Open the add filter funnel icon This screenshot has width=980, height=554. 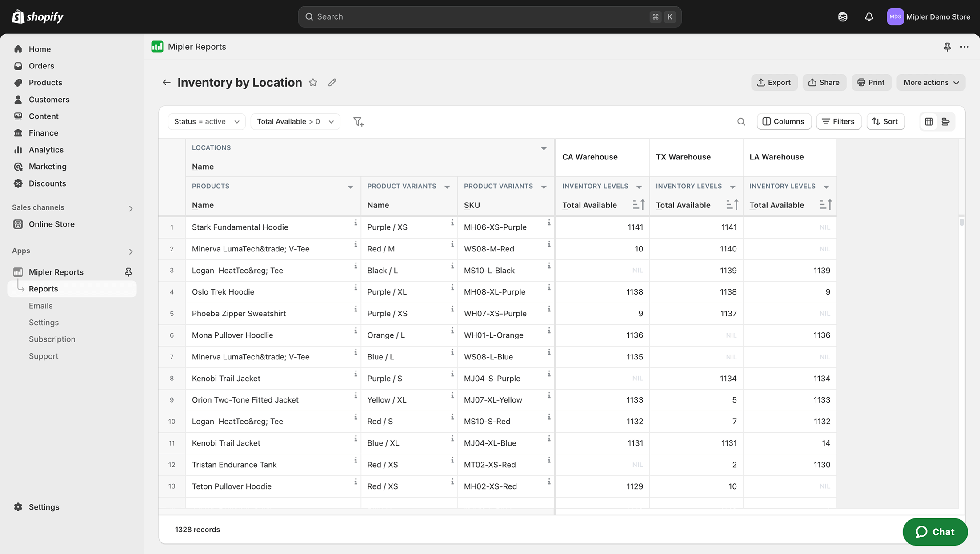click(x=358, y=121)
